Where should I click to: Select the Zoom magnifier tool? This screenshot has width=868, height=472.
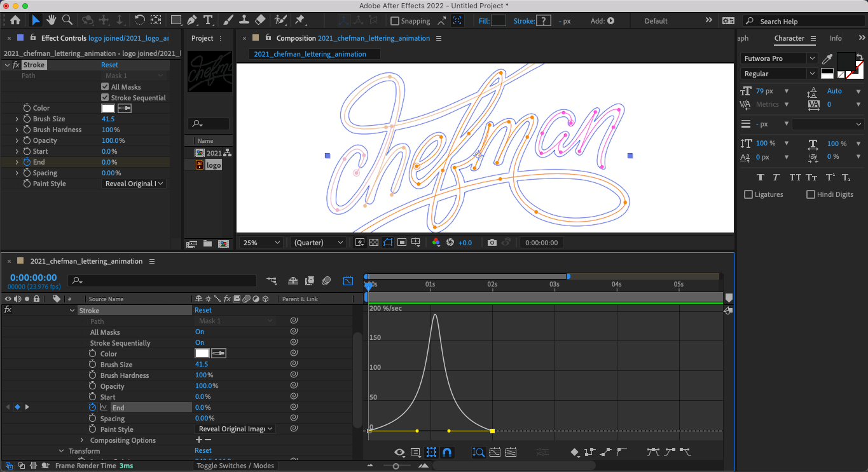67,20
